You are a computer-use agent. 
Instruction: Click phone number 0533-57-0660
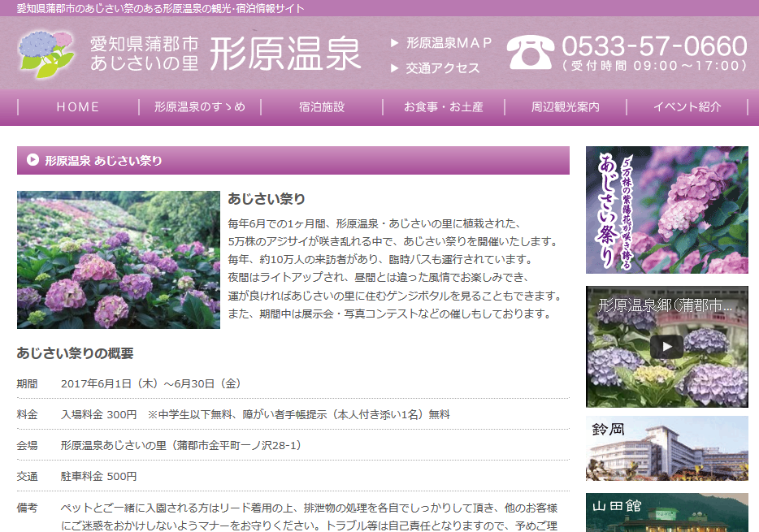(x=654, y=46)
